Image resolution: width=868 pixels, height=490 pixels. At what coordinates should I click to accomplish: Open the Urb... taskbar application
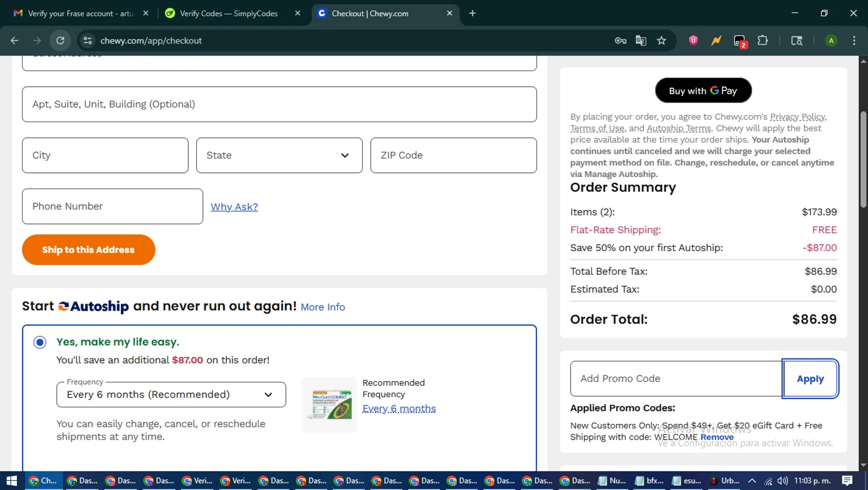[724, 481]
